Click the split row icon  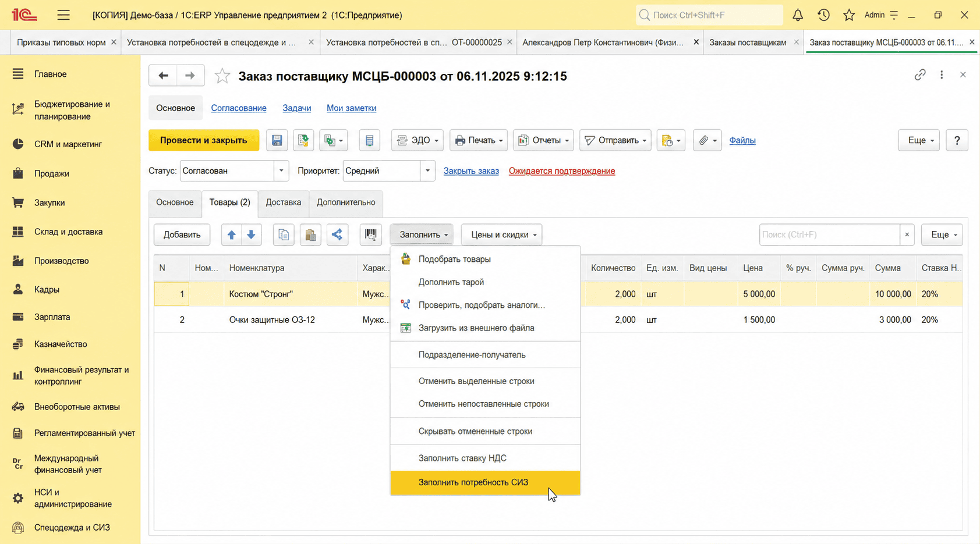click(x=337, y=234)
